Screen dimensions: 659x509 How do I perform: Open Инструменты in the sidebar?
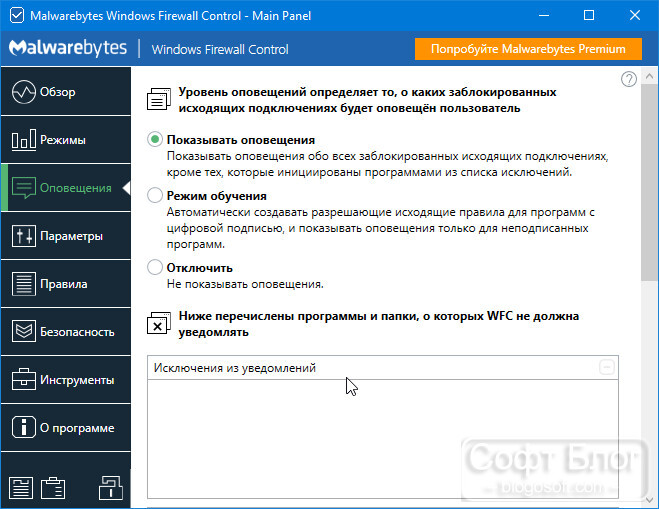coord(66,379)
